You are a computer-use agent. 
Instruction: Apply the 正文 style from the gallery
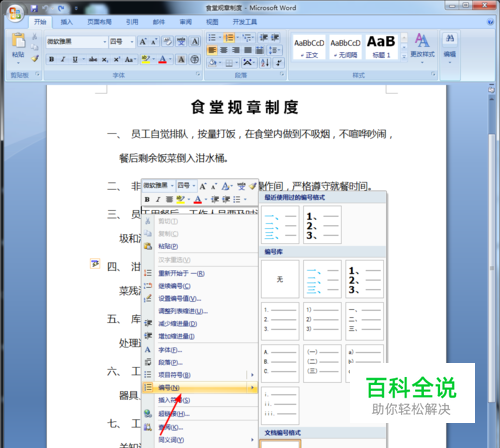309,47
